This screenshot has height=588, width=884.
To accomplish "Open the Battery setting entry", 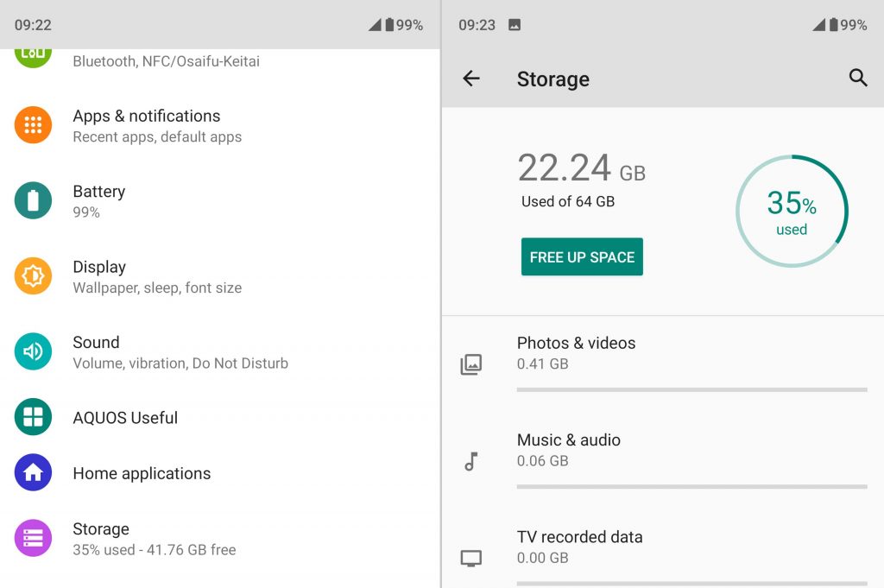I will (x=220, y=200).
